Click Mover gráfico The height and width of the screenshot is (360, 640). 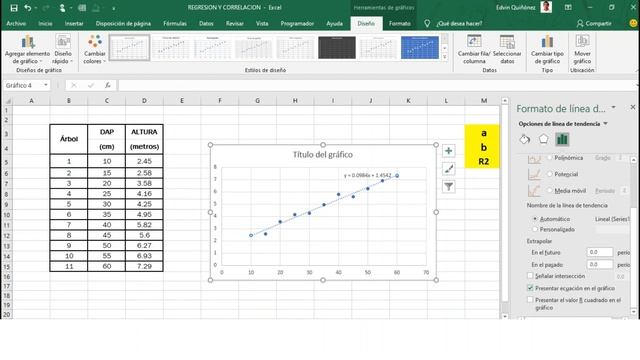click(x=582, y=49)
